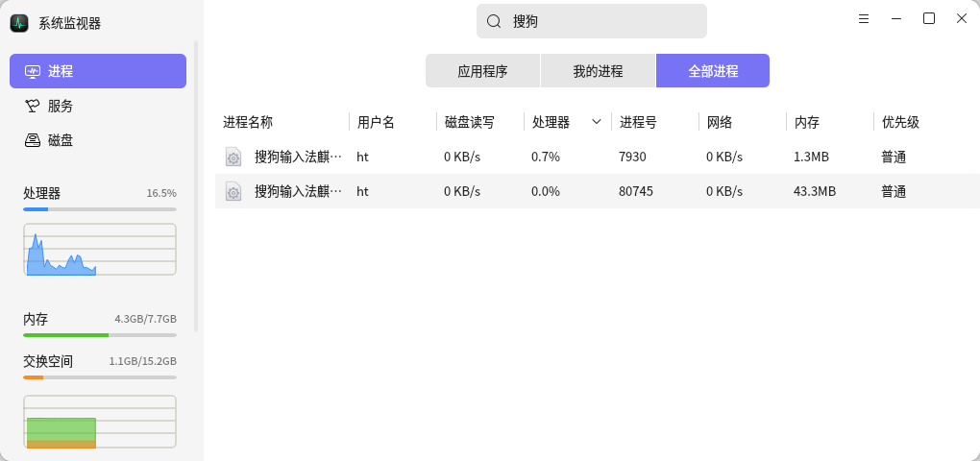Click the 0.7% processor value

pos(546,157)
